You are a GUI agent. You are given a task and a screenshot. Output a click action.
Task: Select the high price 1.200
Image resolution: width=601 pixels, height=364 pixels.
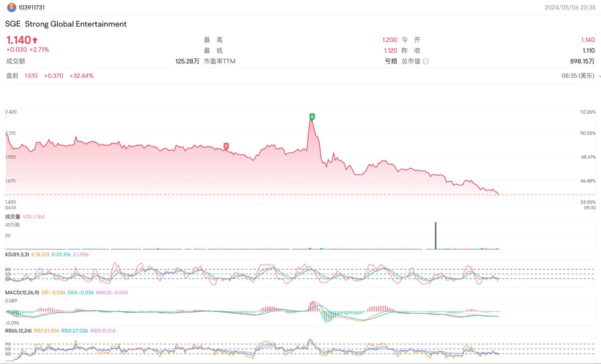point(390,40)
